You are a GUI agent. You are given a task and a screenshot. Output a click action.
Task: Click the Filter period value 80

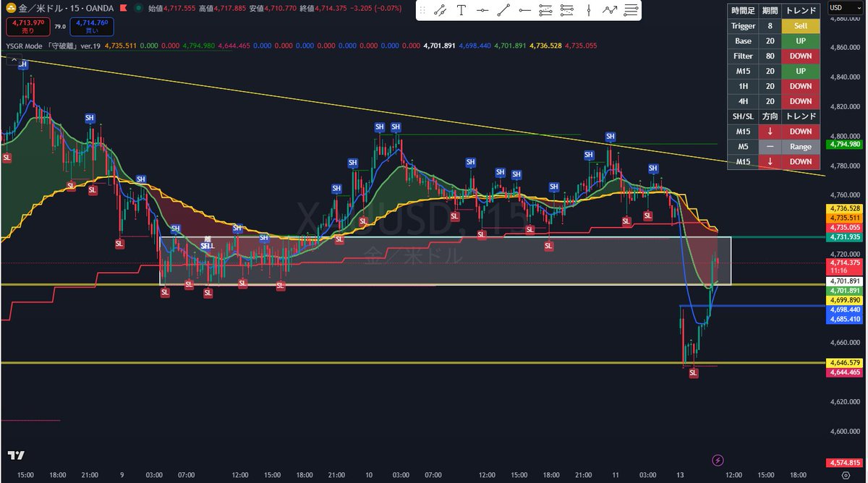(770, 56)
